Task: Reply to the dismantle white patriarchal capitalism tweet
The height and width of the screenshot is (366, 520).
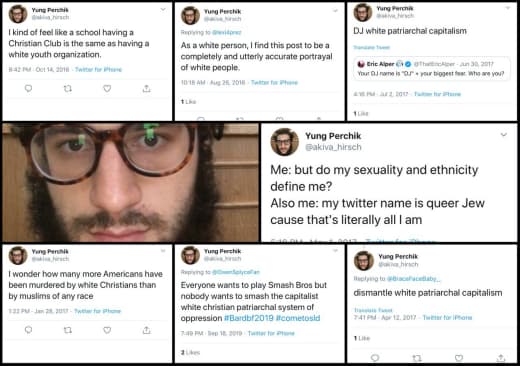Action: click(x=375, y=358)
